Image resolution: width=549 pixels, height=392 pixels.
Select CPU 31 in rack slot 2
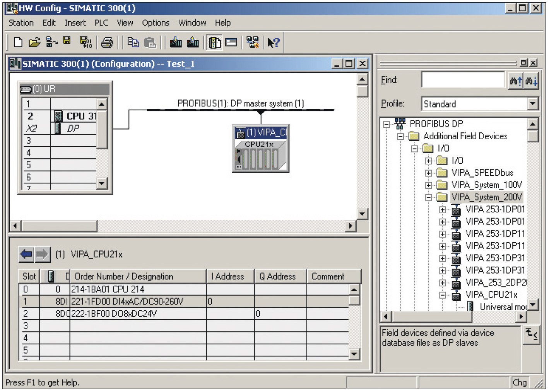tap(59, 116)
